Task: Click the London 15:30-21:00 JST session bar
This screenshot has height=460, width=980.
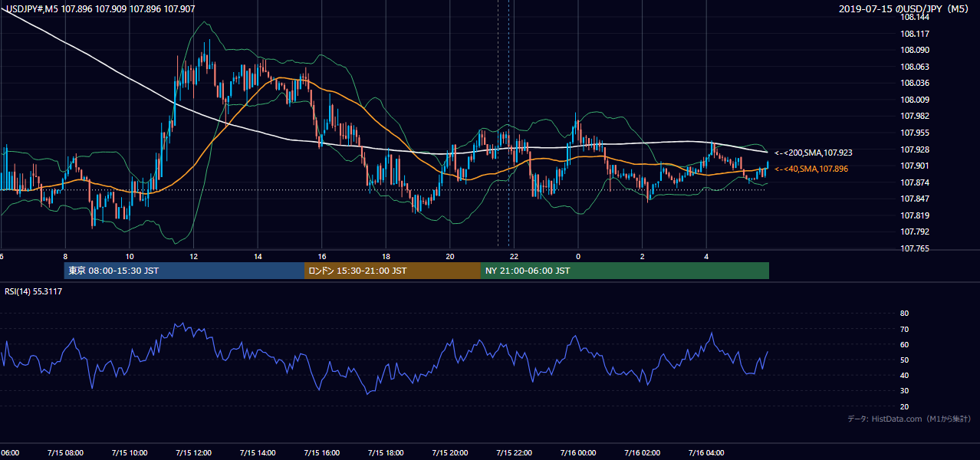Action: click(393, 271)
